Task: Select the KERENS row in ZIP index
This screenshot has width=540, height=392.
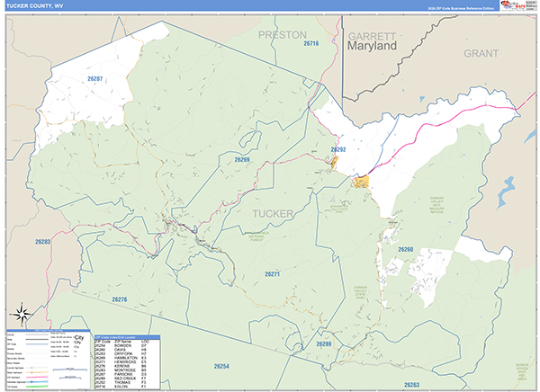Action: [x=121, y=366]
